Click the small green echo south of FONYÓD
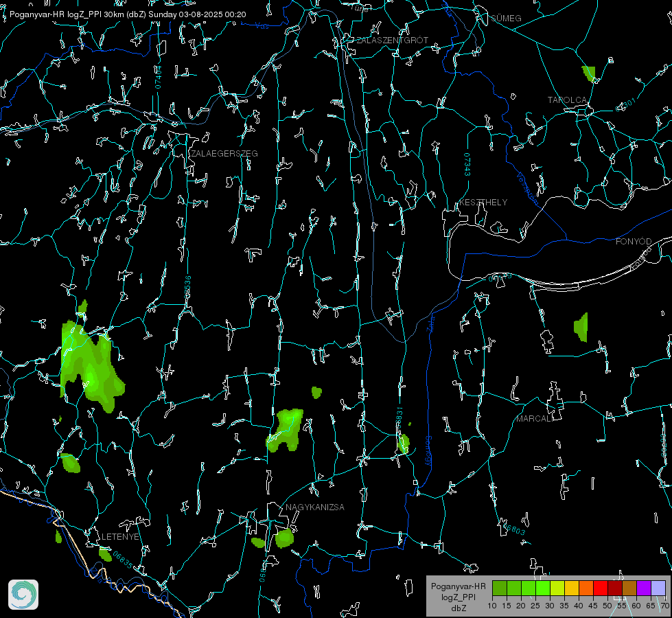The image size is (672, 618). coord(581,328)
